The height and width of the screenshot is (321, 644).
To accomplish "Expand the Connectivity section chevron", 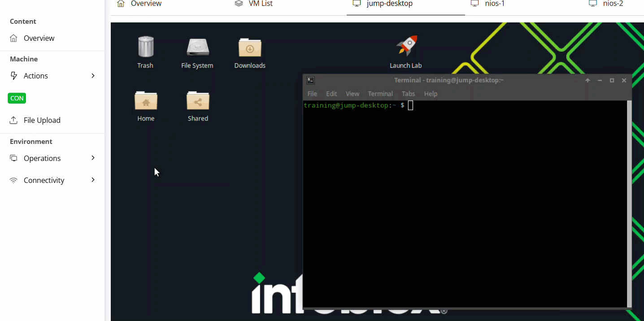I will (93, 180).
